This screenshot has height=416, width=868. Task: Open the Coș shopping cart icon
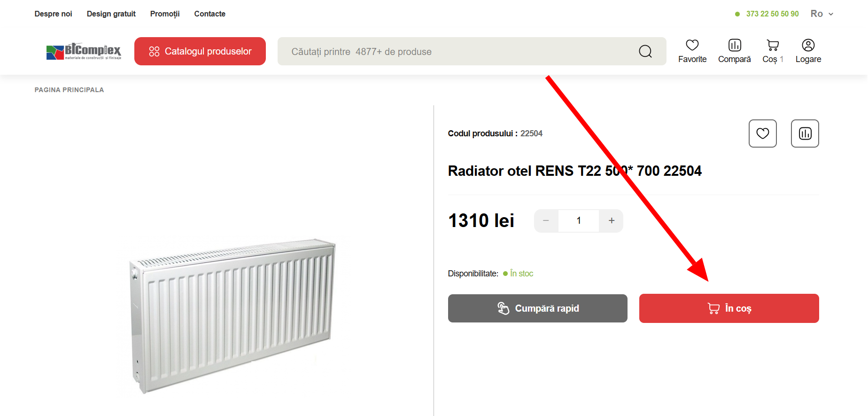click(773, 45)
